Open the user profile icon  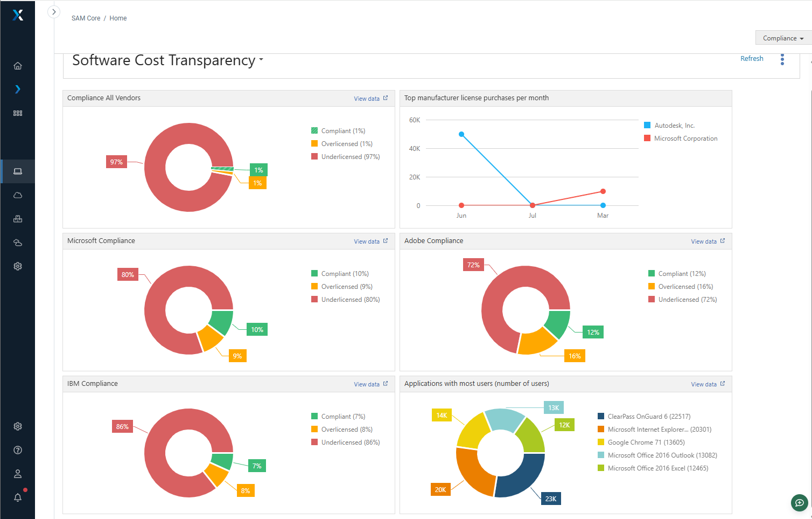(x=18, y=474)
